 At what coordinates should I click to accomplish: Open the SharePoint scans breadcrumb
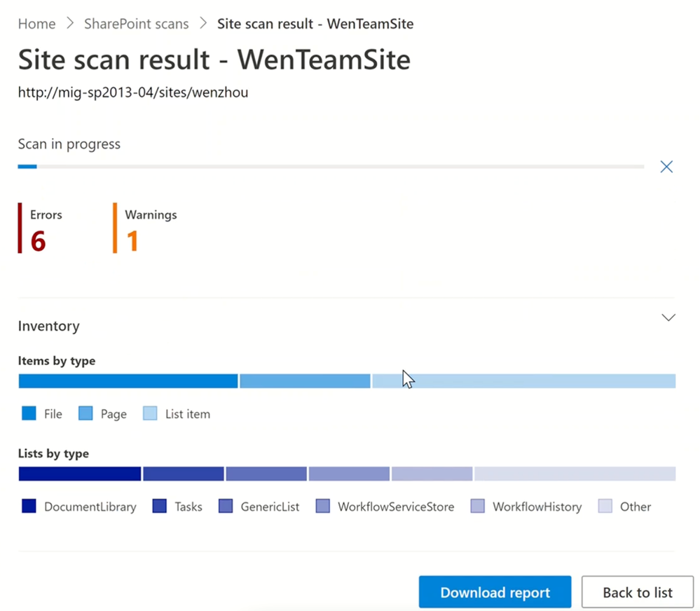click(136, 24)
